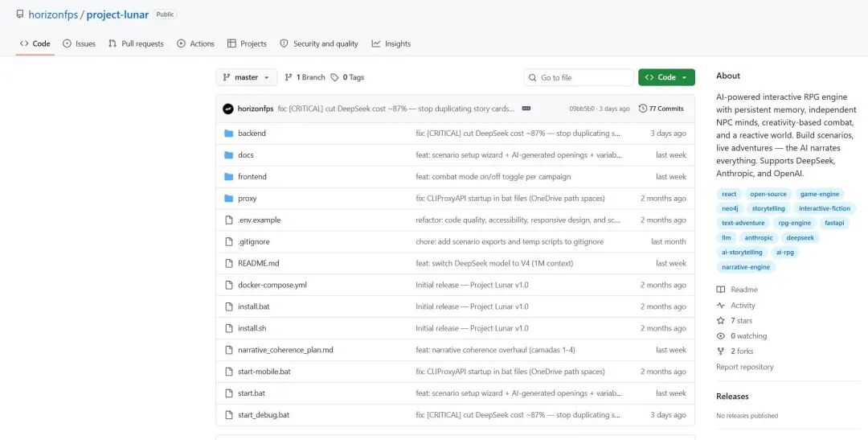Viewport: 868px width, 440px height.
Task: Click the frontend folder icon
Action: click(228, 177)
